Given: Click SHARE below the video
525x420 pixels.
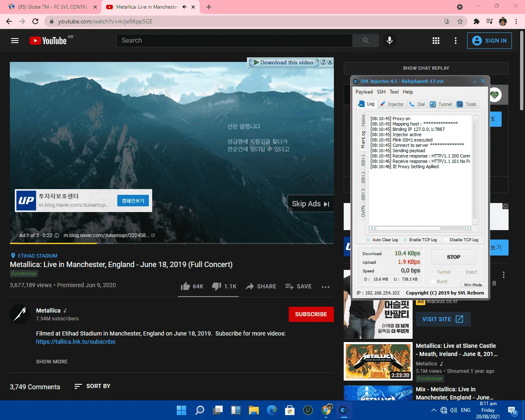Looking at the screenshot, I should pos(261,286).
